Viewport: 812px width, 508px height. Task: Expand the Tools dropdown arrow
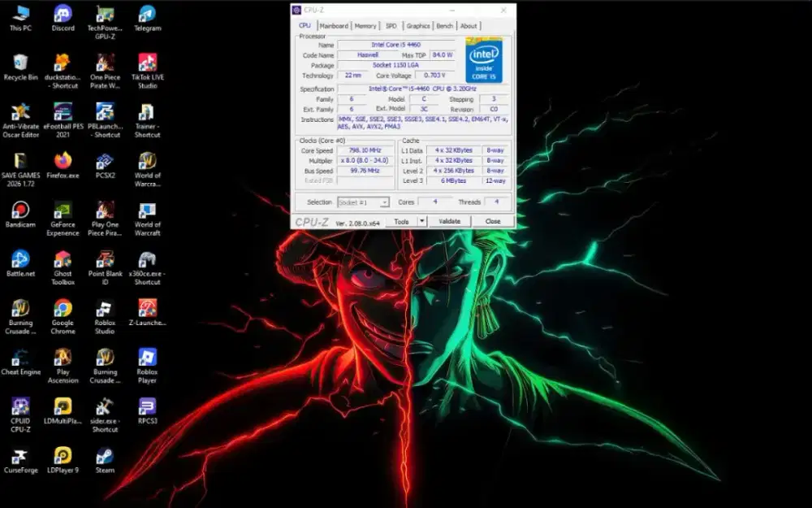pos(422,221)
